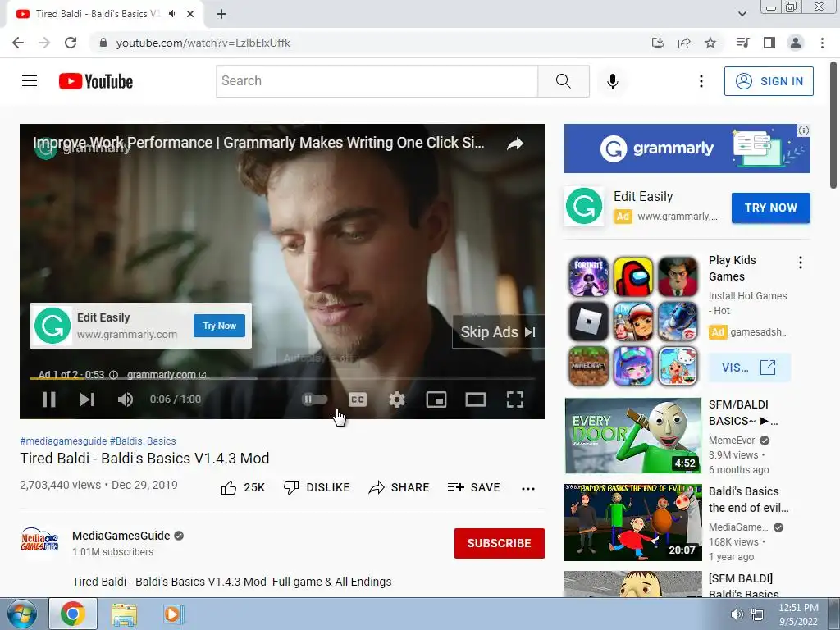Click the grammarly banner ad

click(687, 148)
